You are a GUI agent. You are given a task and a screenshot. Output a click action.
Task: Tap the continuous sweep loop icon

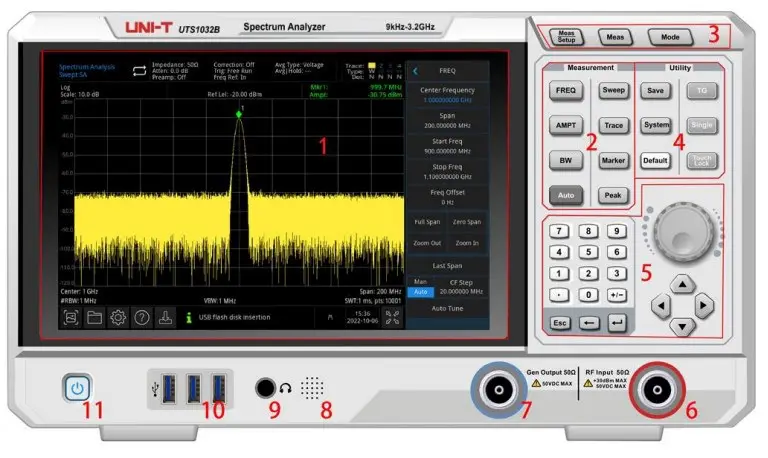point(140,71)
